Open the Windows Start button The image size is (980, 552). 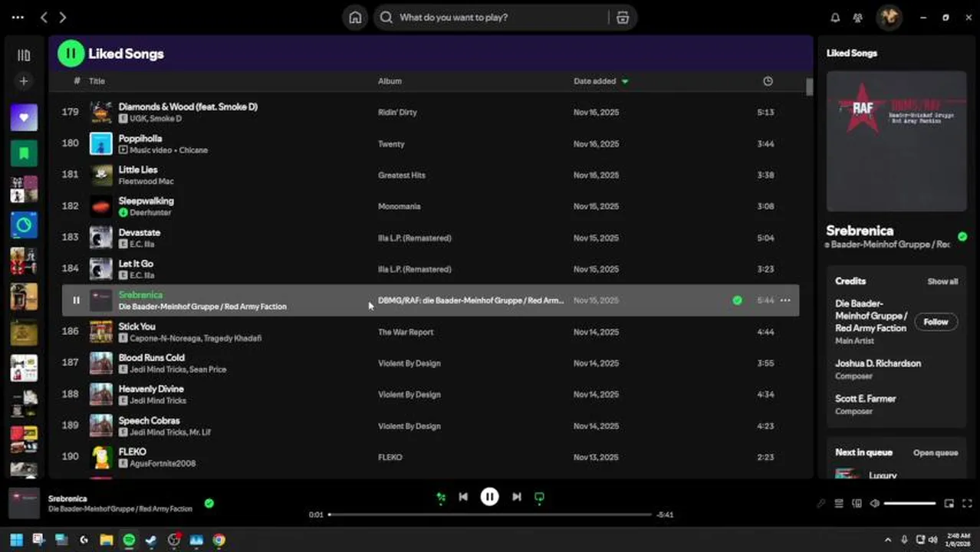pos(16,540)
